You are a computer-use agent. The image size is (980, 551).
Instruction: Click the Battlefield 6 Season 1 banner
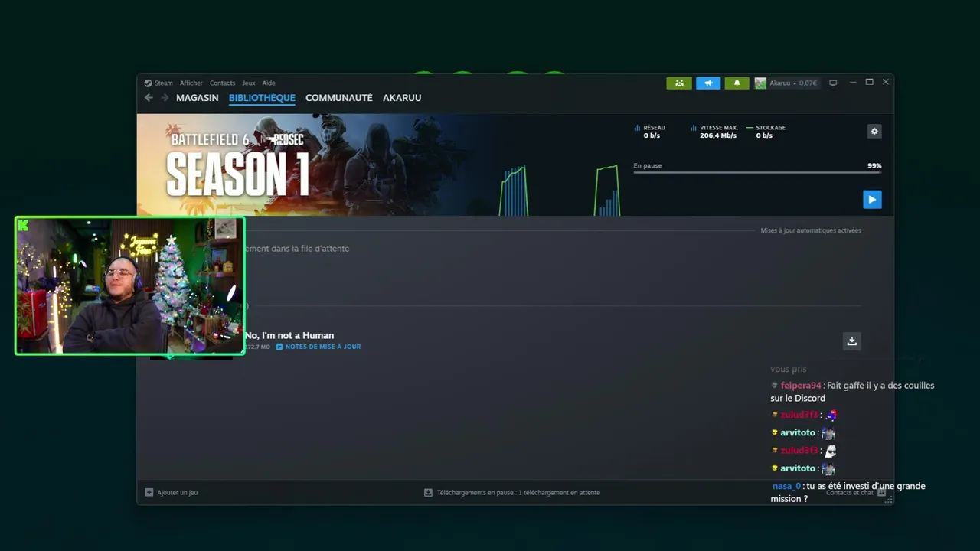tap(306, 165)
